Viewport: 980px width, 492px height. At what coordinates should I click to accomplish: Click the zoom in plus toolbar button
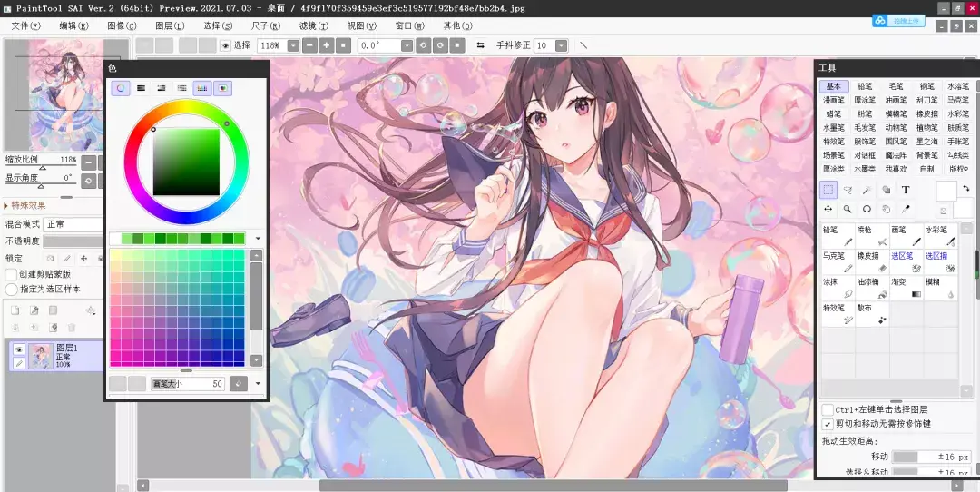(327, 45)
